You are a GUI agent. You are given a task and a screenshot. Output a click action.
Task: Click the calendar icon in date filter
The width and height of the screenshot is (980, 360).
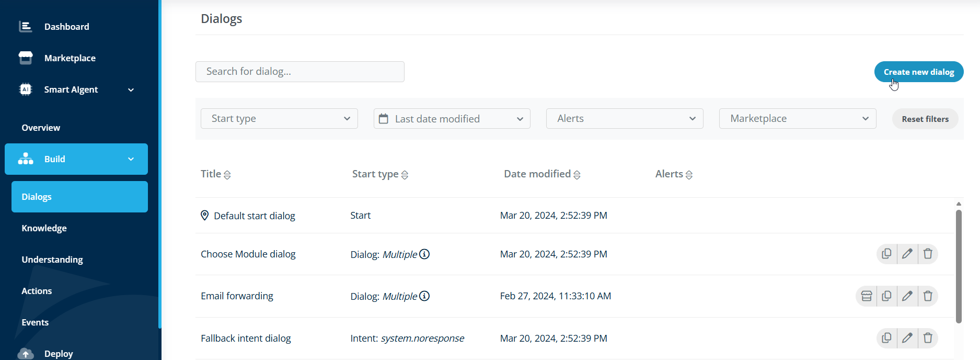coord(384,119)
